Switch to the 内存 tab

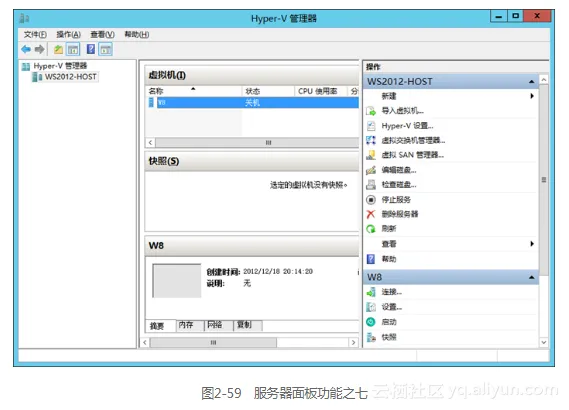[x=190, y=325]
